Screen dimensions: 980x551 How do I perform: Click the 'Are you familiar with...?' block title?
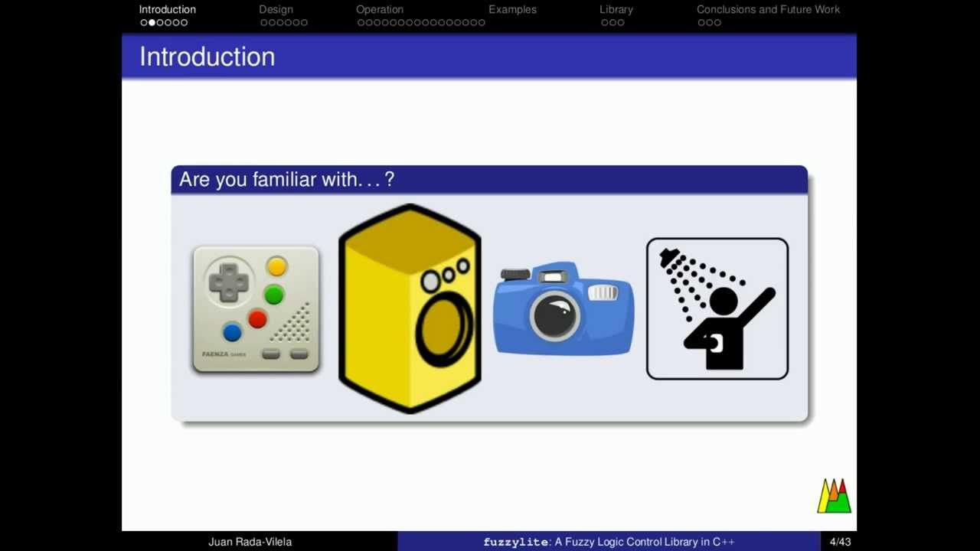286,179
